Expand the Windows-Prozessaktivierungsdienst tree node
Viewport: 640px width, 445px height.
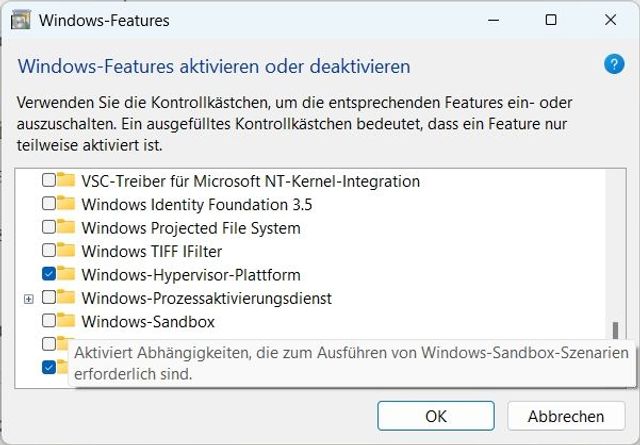[28, 298]
